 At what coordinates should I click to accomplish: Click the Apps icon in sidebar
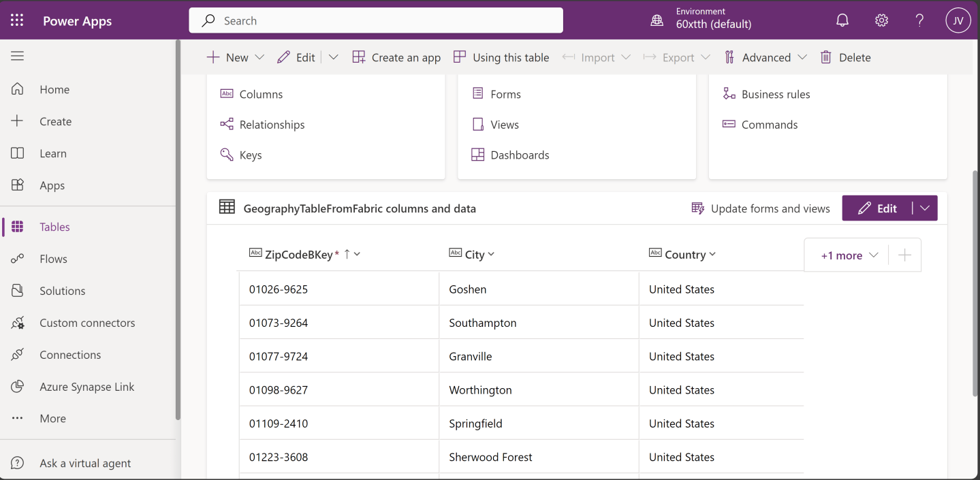pyautogui.click(x=18, y=185)
